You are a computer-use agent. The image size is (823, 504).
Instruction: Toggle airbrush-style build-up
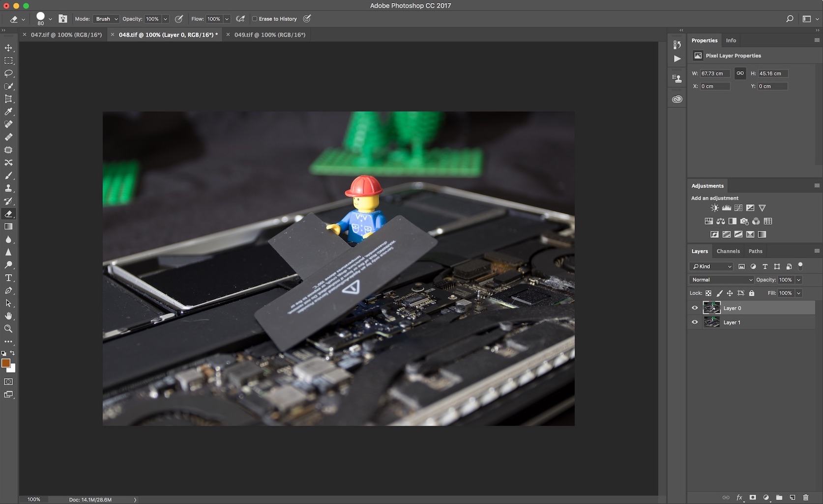[x=240, y=19]
